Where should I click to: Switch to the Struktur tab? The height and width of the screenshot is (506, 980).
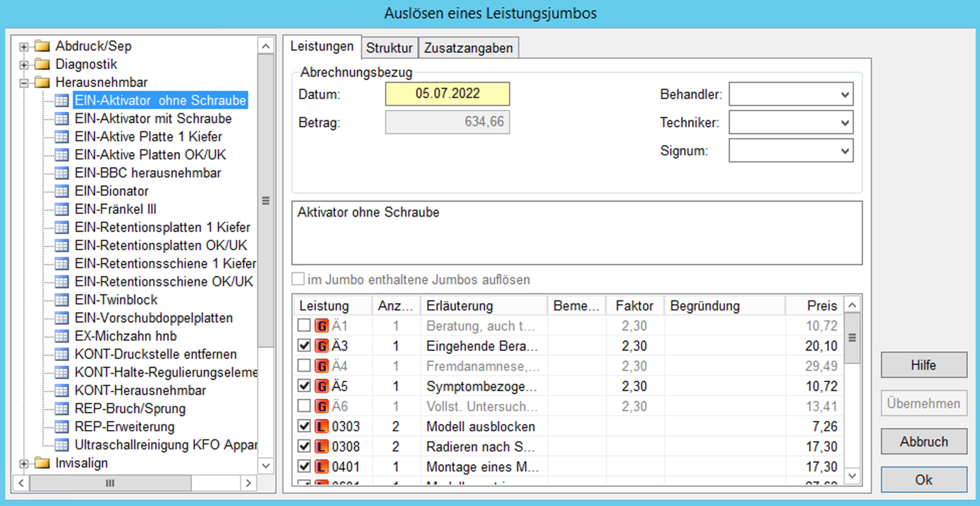[x=389, y=48]
